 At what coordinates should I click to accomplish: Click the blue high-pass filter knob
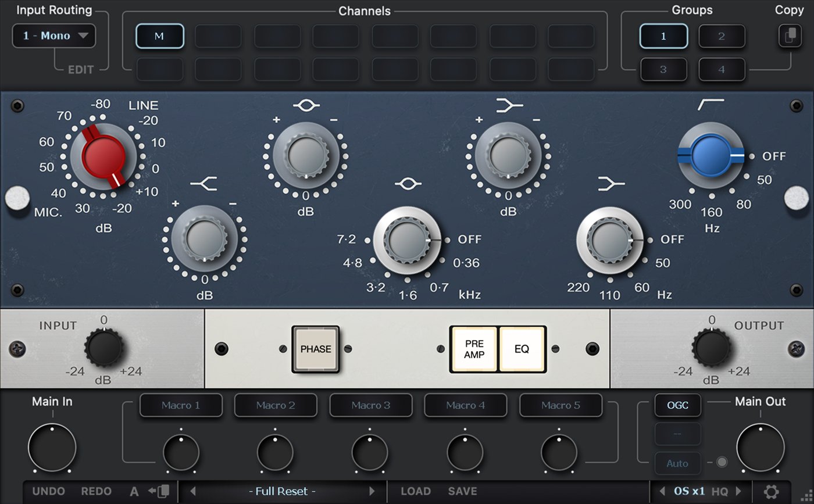711,155
